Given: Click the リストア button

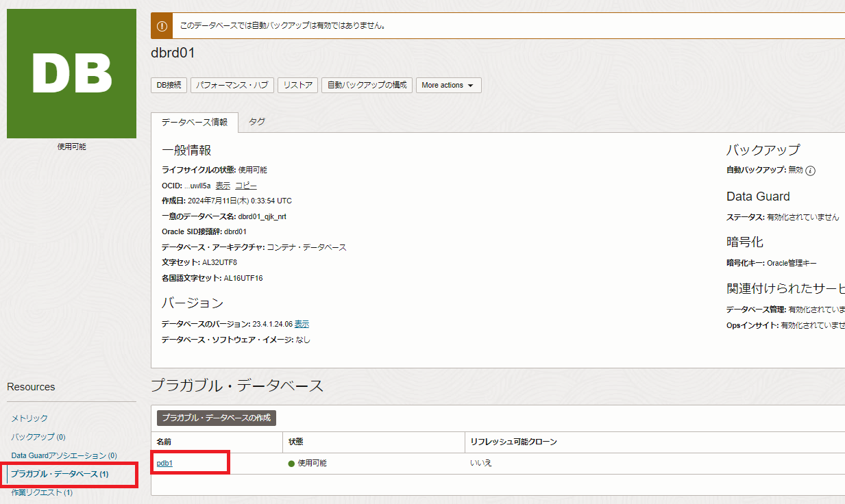Looking at the screenshot, I should tap(298, 86).
